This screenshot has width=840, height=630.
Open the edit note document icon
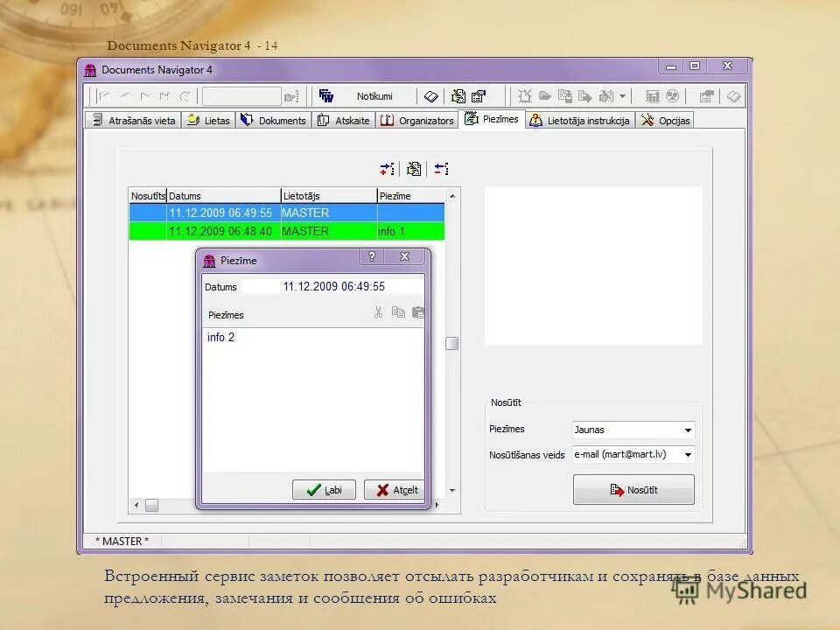tap(411, 168)
